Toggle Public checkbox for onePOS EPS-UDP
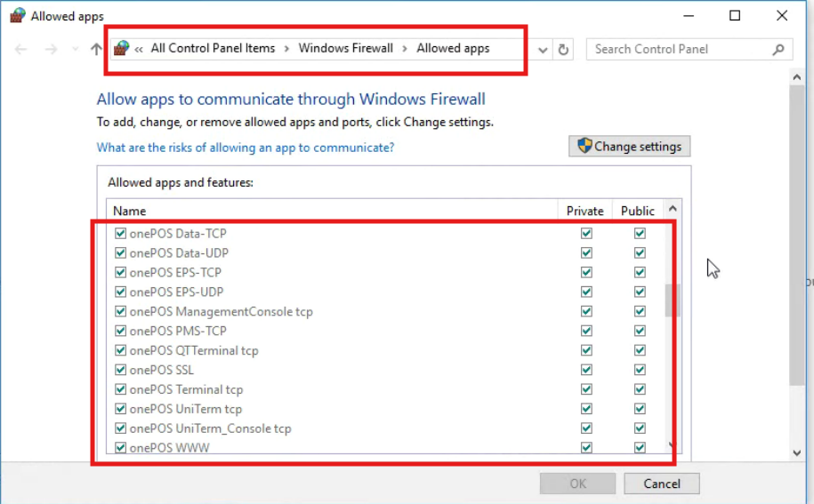Screen dimensions: 814x504 640,292
